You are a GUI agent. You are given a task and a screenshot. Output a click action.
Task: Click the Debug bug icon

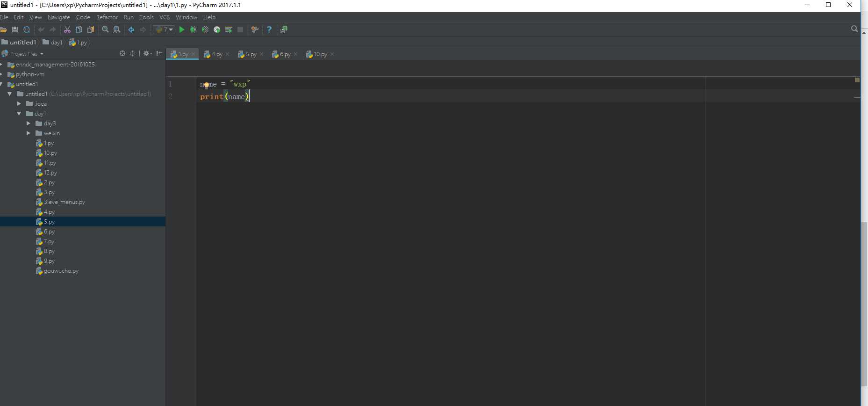[x=193, y=29]
